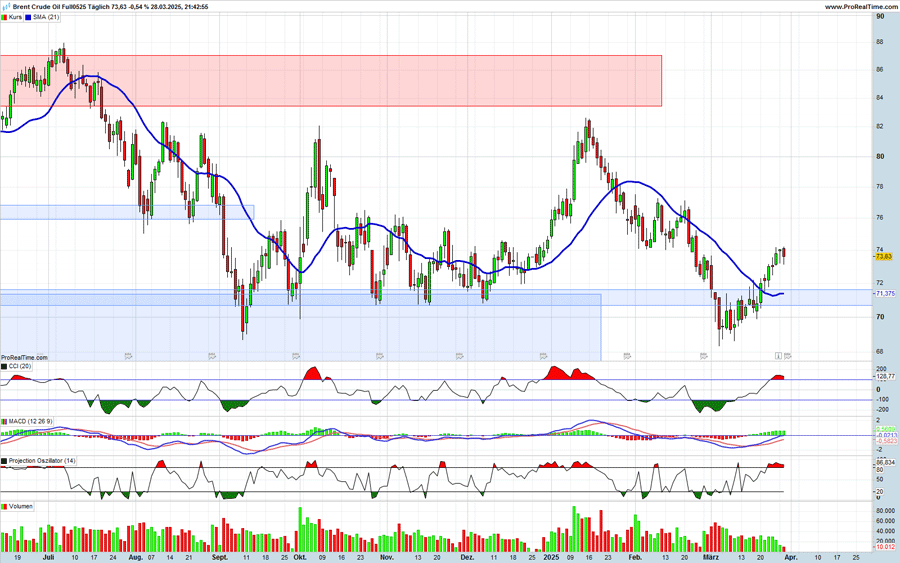The height and width of the screenshot is (563, 900).
Task: Click the ProRealTime.com watermark in the chart
Action: (x=24, y=357)
